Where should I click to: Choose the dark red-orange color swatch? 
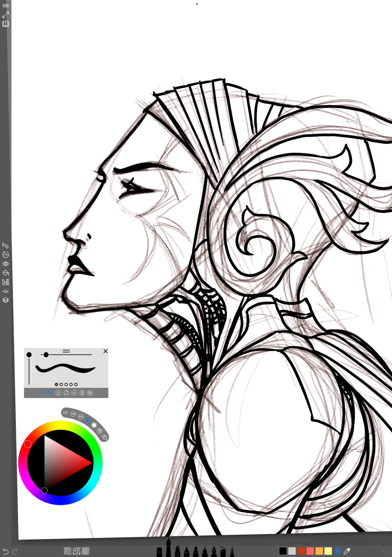[x=301, y=551]
